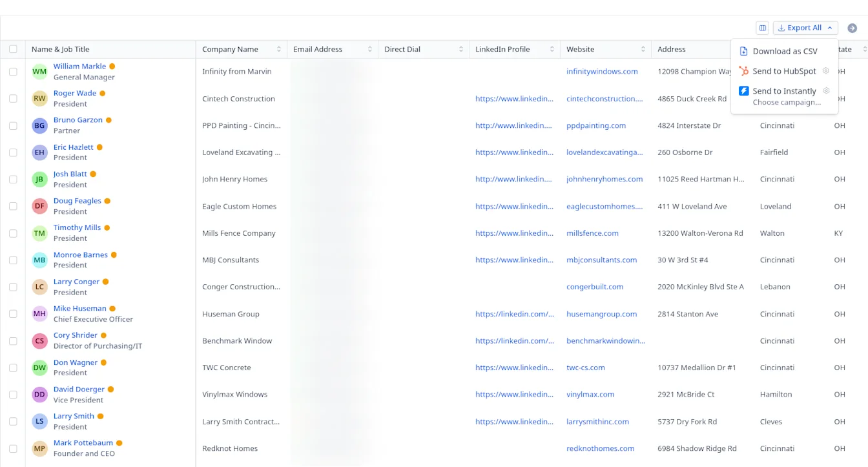Click the Address column header

point(672,49)
